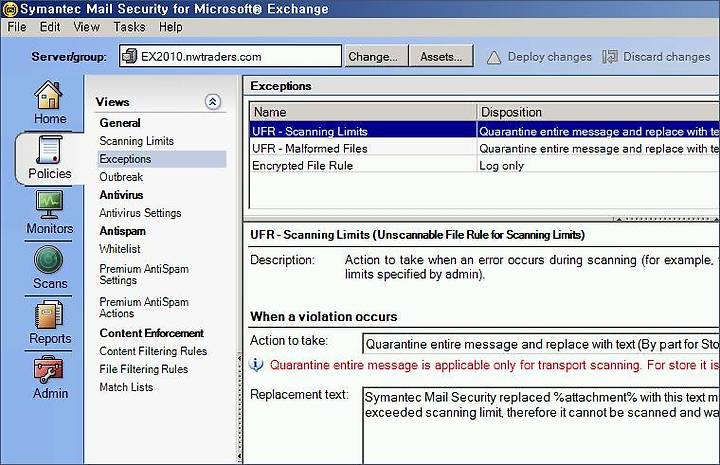Click the blue info icon by quarantine note
This screenshot has height=465, width=720.
256,364
